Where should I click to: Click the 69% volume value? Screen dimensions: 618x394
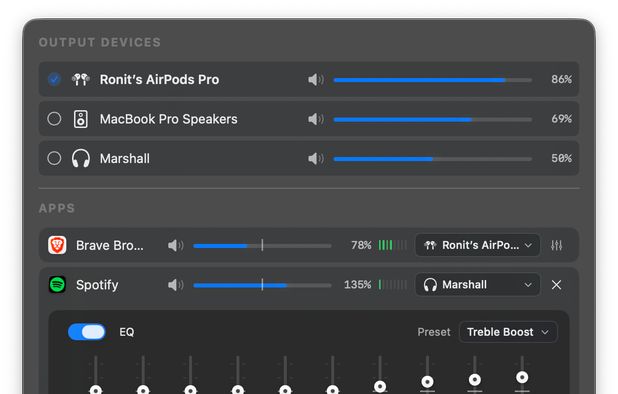coord(561,119)
